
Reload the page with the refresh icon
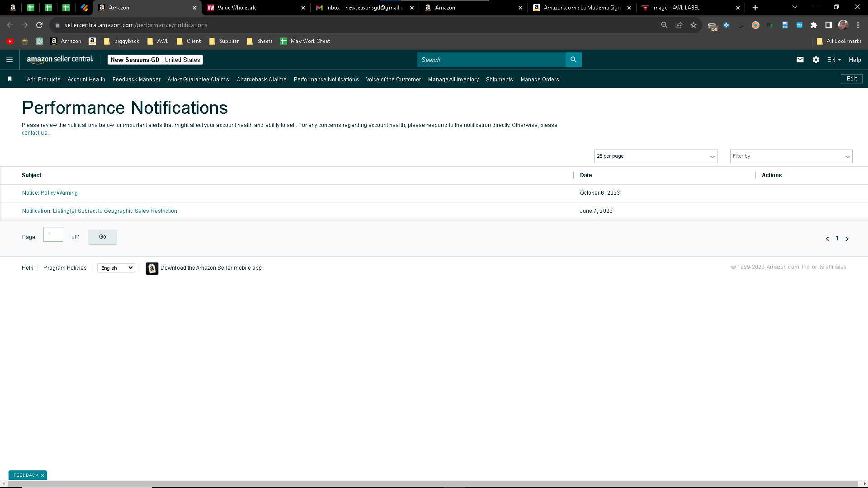[x=39, y=25]
